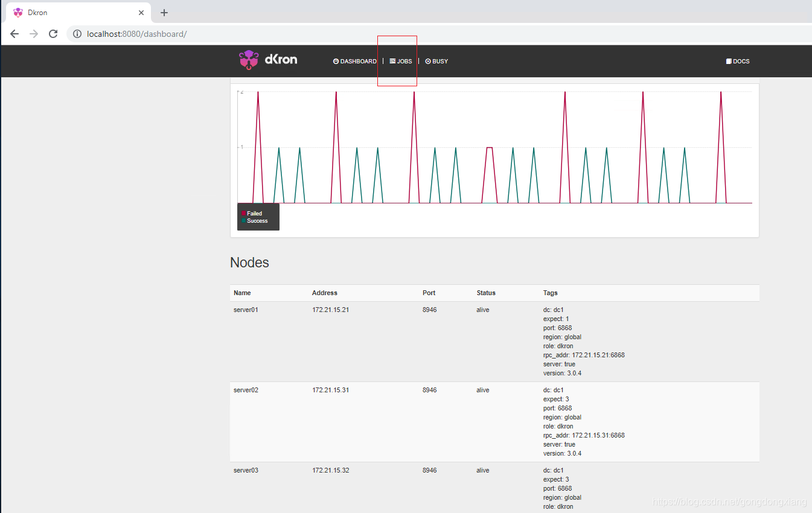
Task: Click the expect: 1 tag of server01
Action: tap(556, 319)
